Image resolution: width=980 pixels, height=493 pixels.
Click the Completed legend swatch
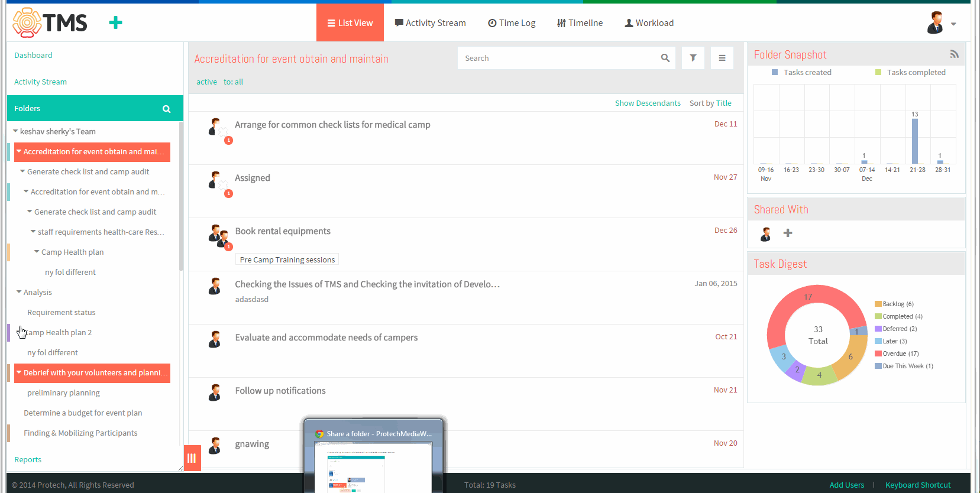878,316
